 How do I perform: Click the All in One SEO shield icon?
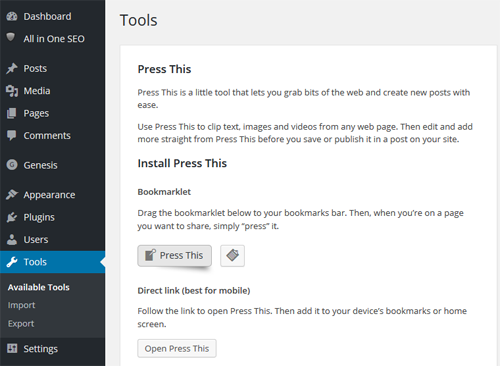(11, 37)
